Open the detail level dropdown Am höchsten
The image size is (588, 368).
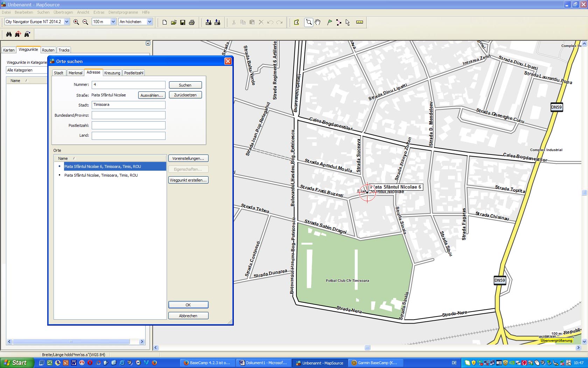149,22
